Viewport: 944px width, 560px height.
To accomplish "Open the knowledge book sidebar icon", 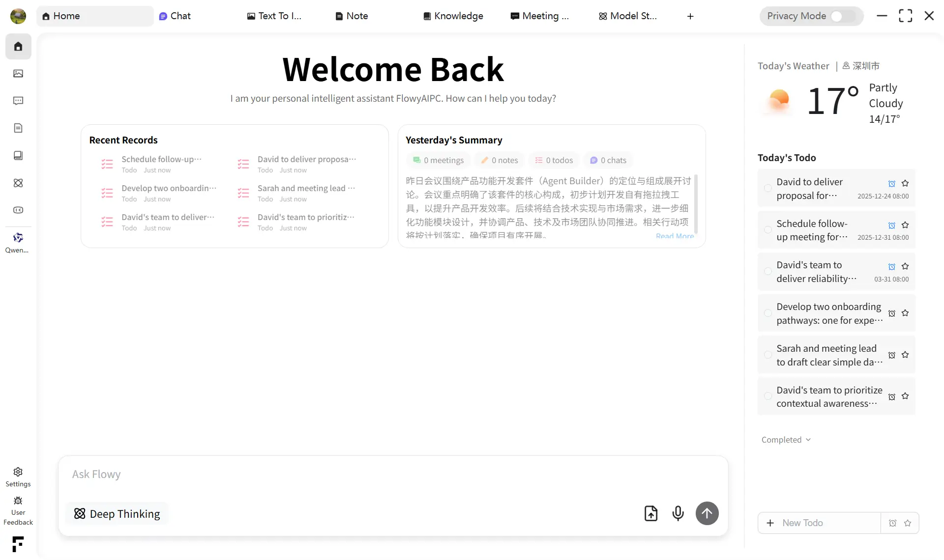I will (18, 155).
